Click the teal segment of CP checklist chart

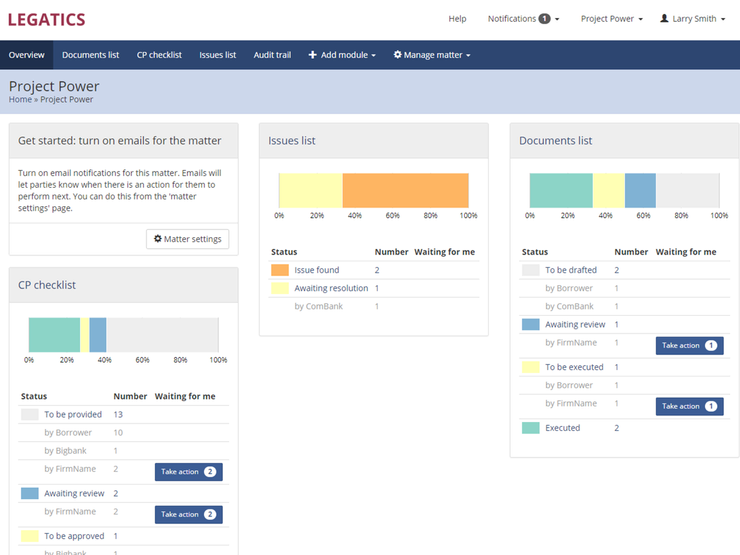[x=54, y=335]
